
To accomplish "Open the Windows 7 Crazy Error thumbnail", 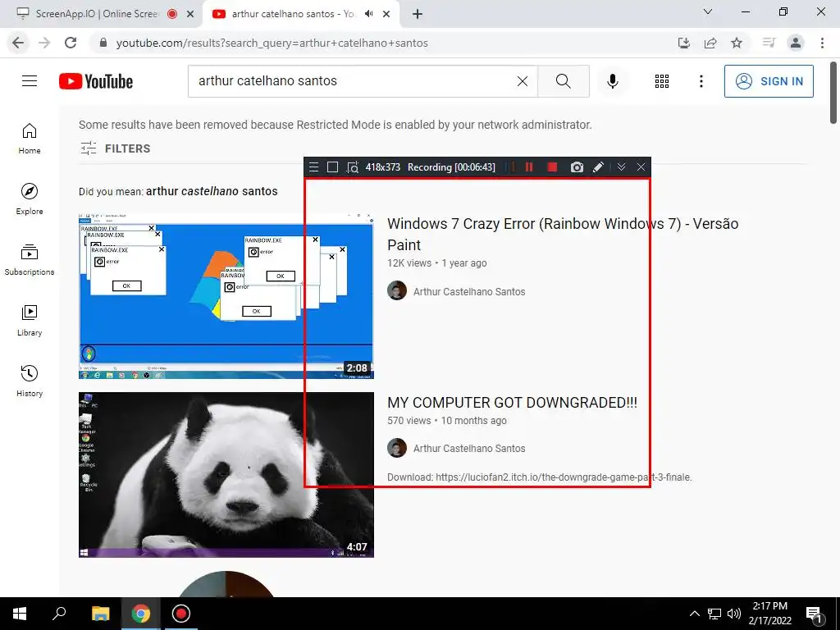I will point(226,295).
